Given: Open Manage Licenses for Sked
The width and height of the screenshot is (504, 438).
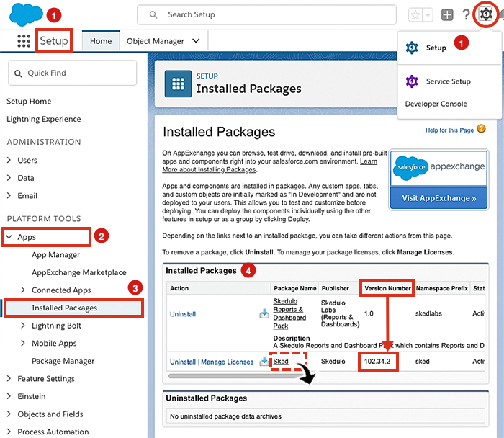Looking at the screenshot, I should click(x=228, y=362).
